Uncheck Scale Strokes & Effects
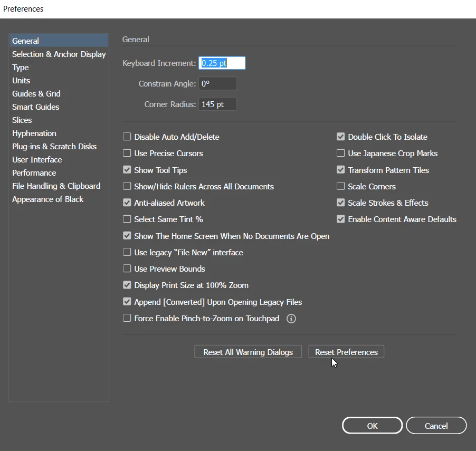 tap(340, 203)
